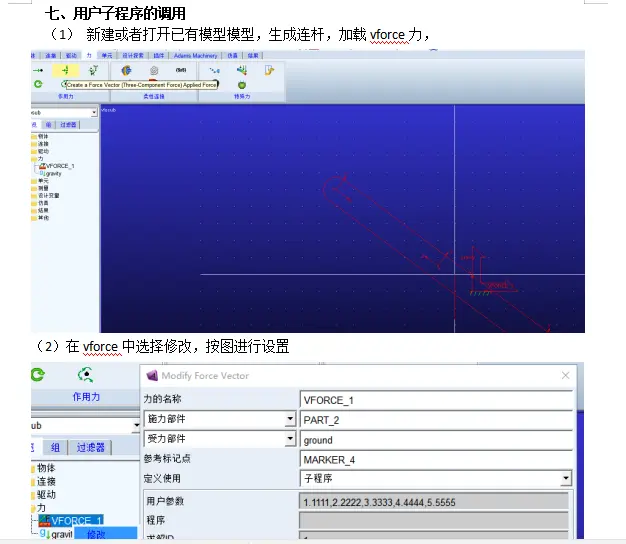Collapse the 力 folder in lower tree
Image resolution: width=626 pixels, height=544 pixels.
(39, 508)
